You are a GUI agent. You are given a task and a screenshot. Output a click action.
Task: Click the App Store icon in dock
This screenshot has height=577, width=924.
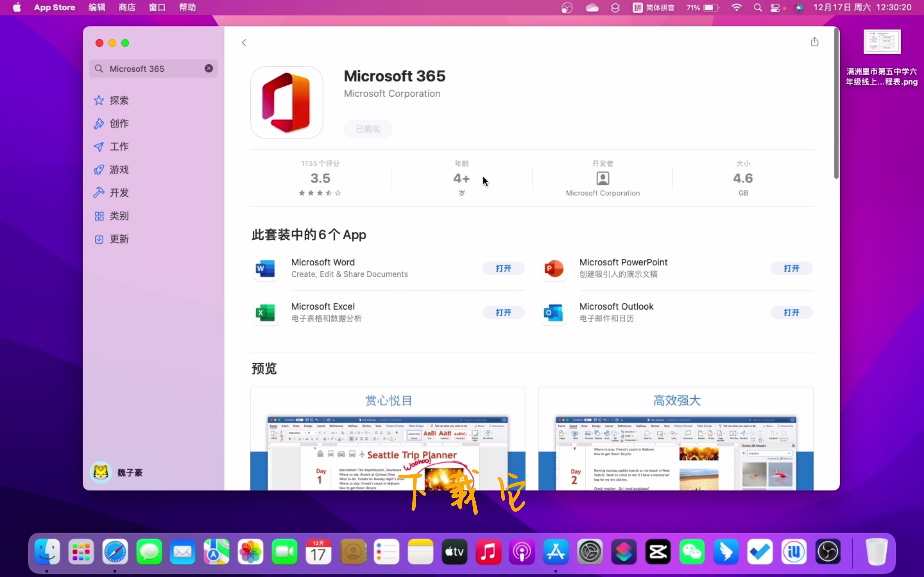coord(556,551)
